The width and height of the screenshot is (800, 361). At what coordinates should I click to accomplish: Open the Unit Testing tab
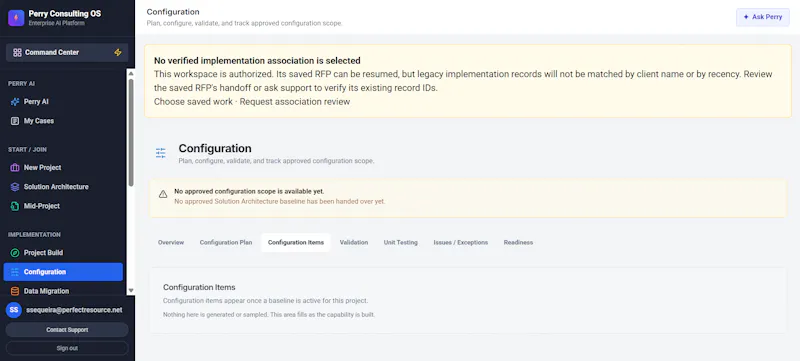(401, 242)
